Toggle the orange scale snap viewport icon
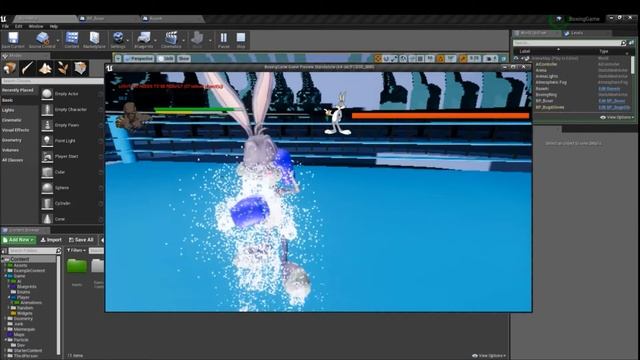The height and width of the screenshot is (360, 640). (x=463, y=59)
